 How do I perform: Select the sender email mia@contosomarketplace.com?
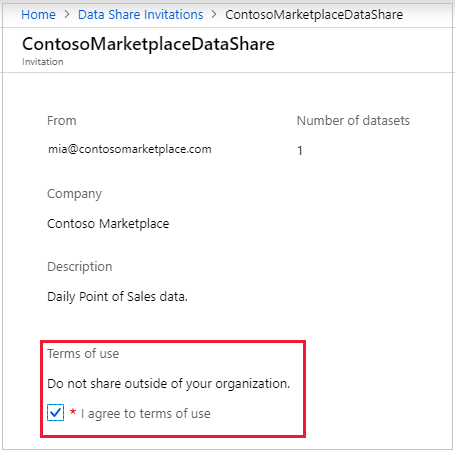[130, 149]
